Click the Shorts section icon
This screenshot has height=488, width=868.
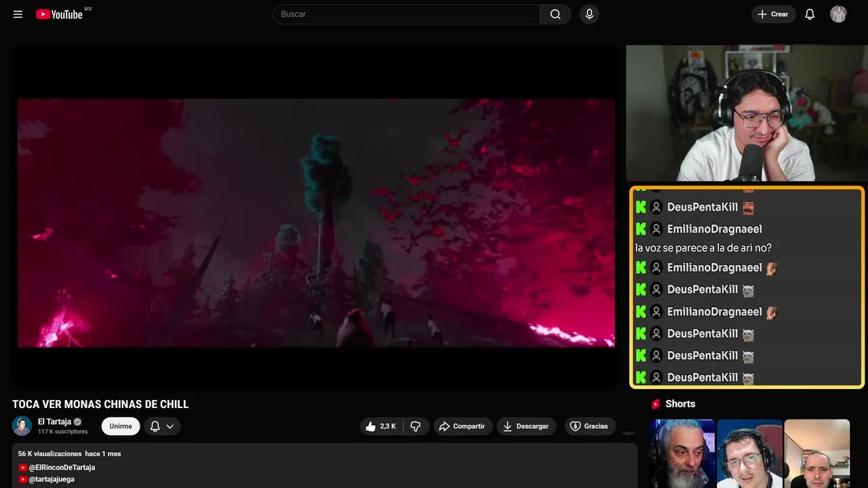coord(656,404)
